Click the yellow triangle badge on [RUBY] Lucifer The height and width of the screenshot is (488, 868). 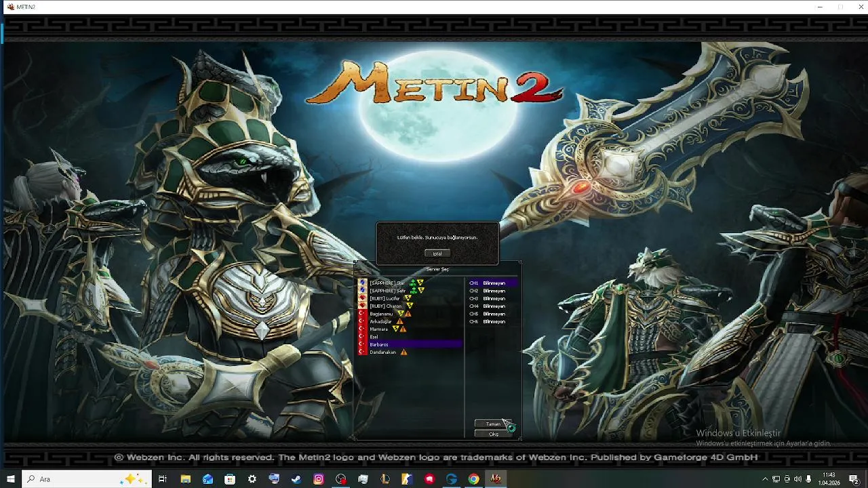(408, 298)
